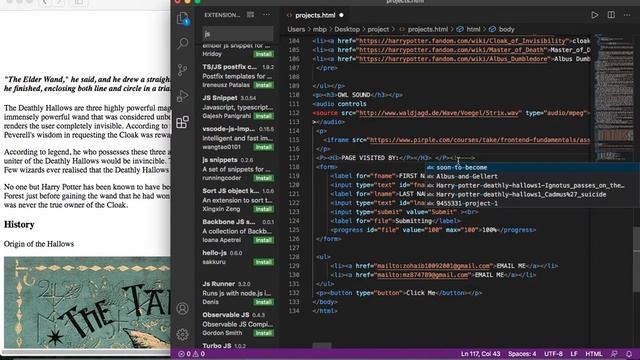Split the editor to the right
The width and height of the screenshot is (640, 360).
point(611,15)
